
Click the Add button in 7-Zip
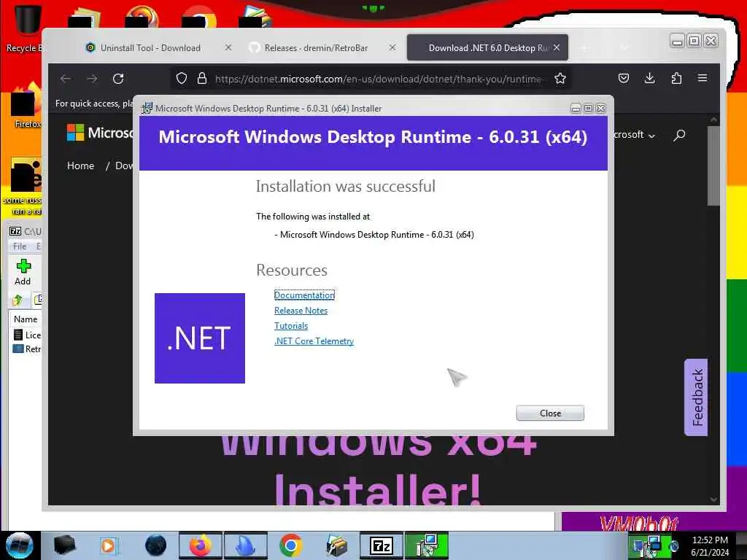click(23, 272)
